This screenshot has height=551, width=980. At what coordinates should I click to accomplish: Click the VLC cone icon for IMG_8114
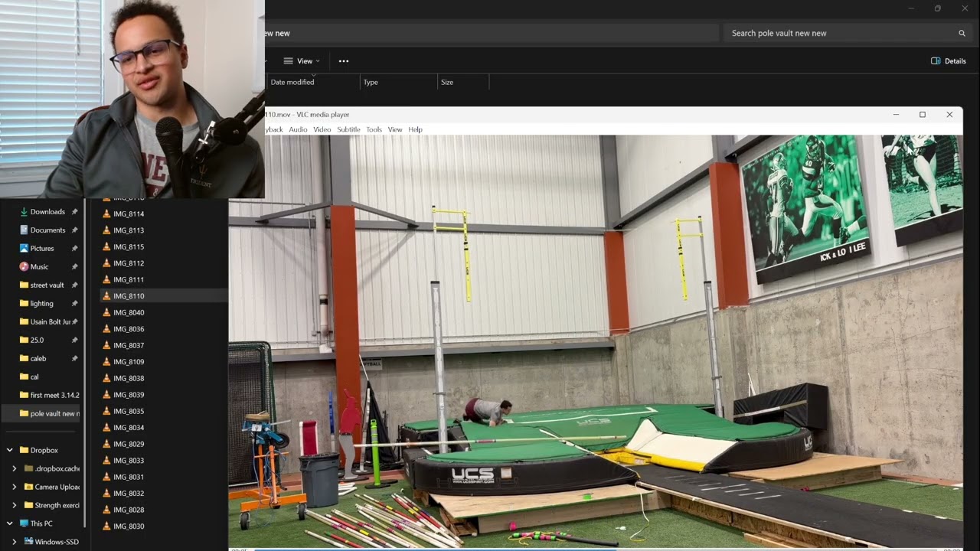pyautogui.click(x=106, y=214)
